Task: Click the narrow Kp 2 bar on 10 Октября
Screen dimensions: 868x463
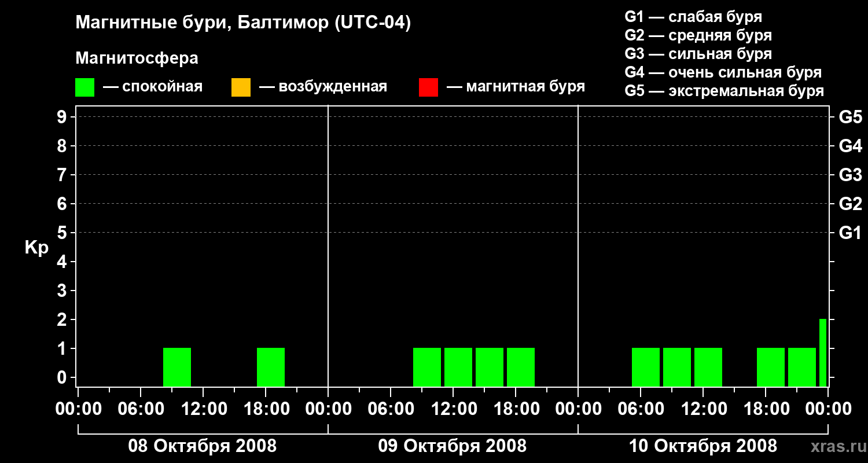Action: 823,352
